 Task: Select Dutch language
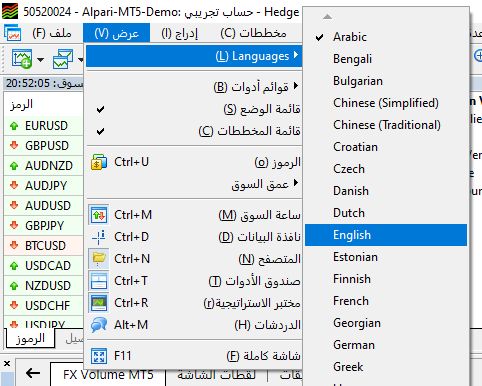386,213
